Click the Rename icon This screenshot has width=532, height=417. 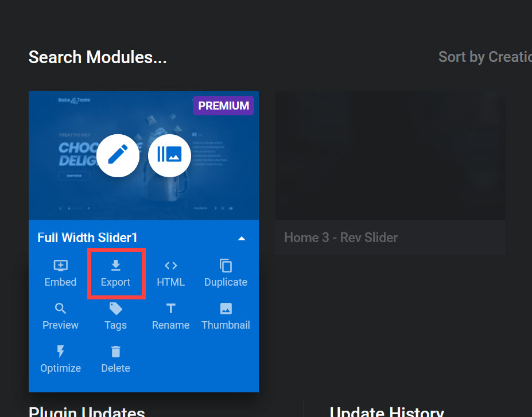(170, 309)
